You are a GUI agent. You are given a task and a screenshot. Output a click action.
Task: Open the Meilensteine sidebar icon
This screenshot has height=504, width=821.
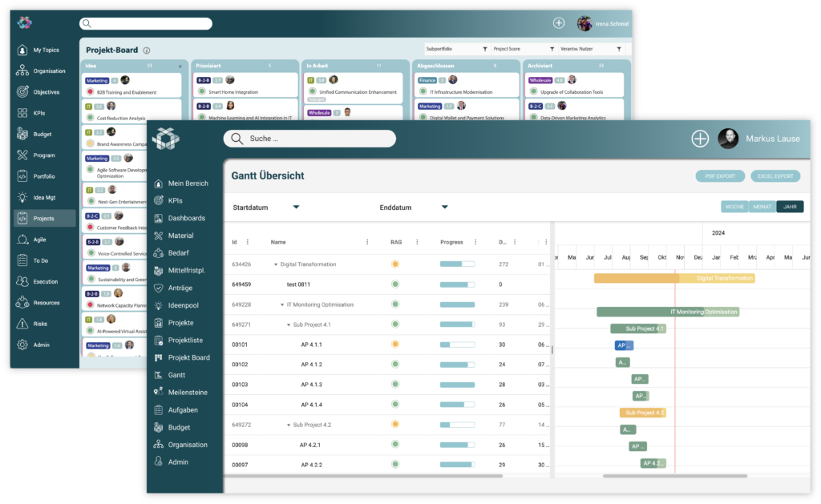159,393
